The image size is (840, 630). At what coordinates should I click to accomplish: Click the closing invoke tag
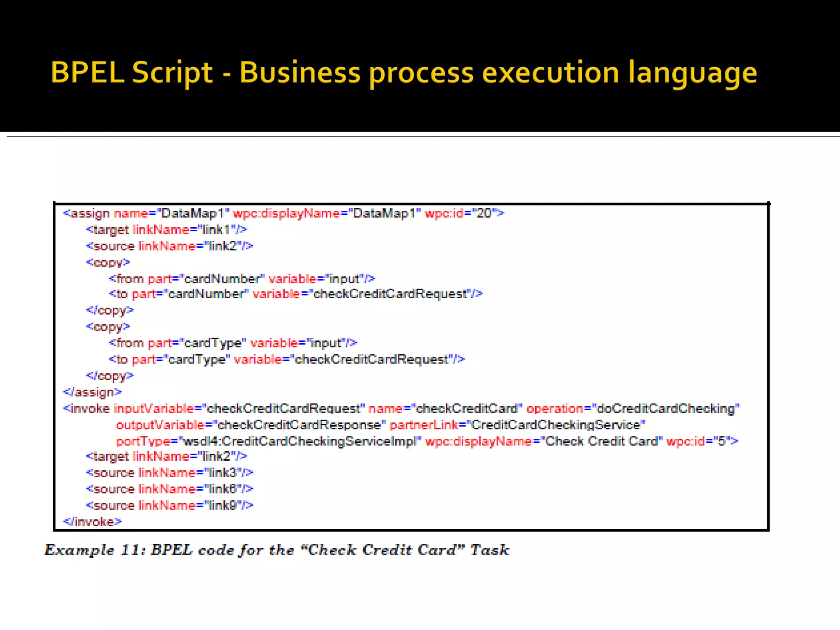92,522
